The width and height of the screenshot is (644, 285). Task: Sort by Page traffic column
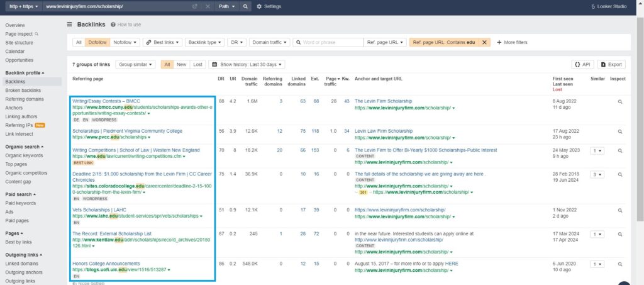coord(331,81)
